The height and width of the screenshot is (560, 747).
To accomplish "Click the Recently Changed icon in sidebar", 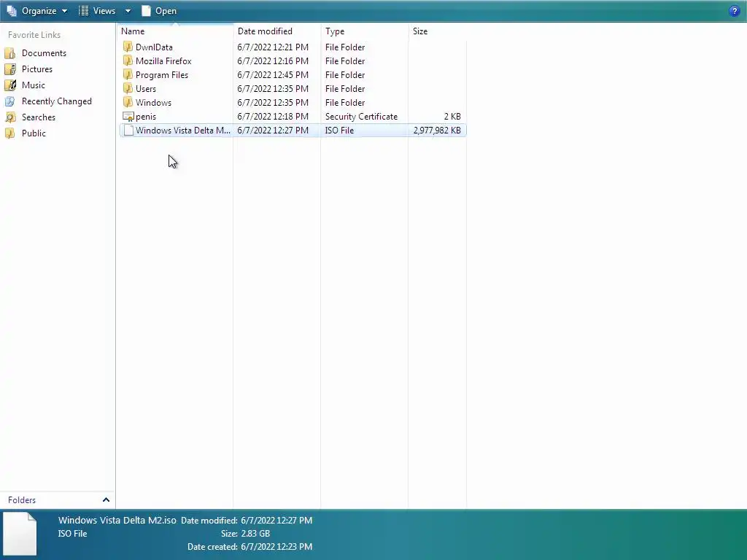I will pyautogui.click(x=10, y=101).
